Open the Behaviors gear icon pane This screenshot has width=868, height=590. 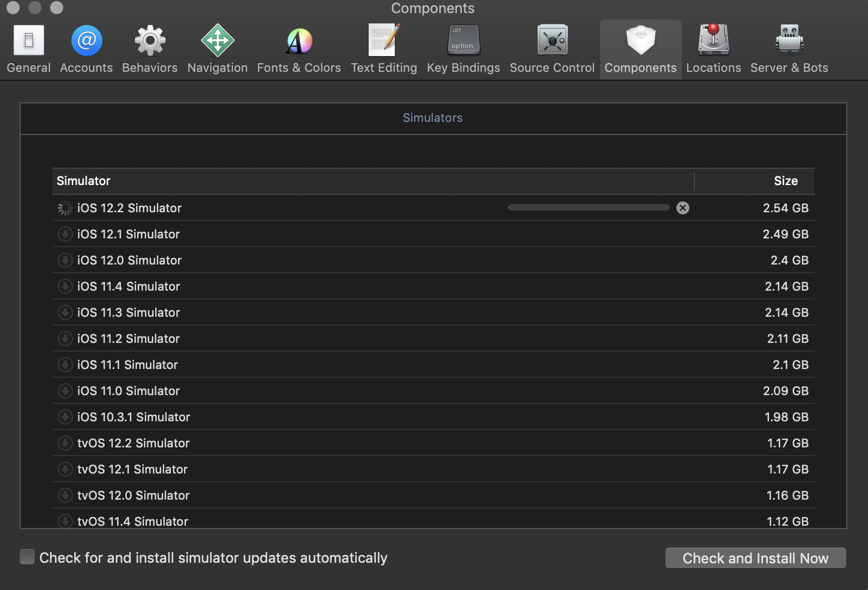pyautogui.click(x=150, y=40)
